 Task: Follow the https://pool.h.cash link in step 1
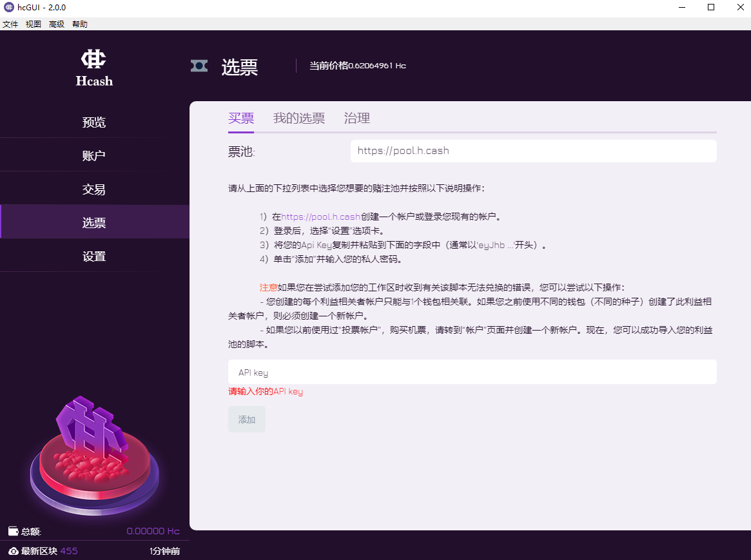[320, 217]
